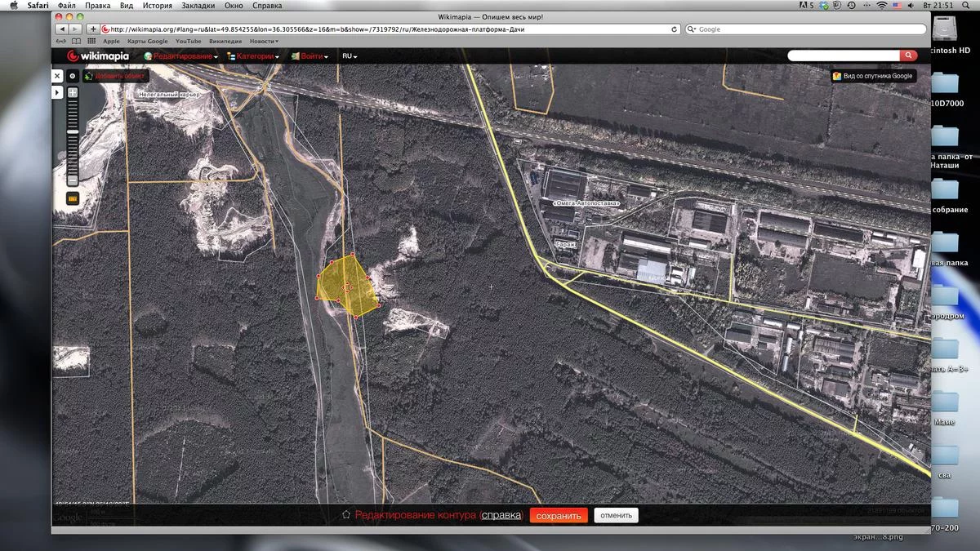Click the Wikimapia logo
Screen dimensions: 980x551
tap(96, 56)
